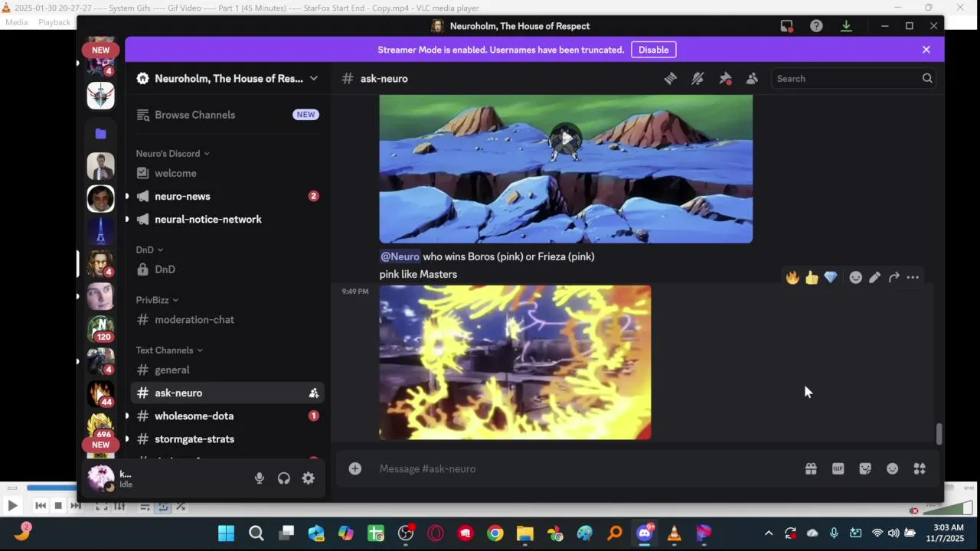Add fire emoji reaction to message
Viewport: 980px width, 551px height.
792,277
